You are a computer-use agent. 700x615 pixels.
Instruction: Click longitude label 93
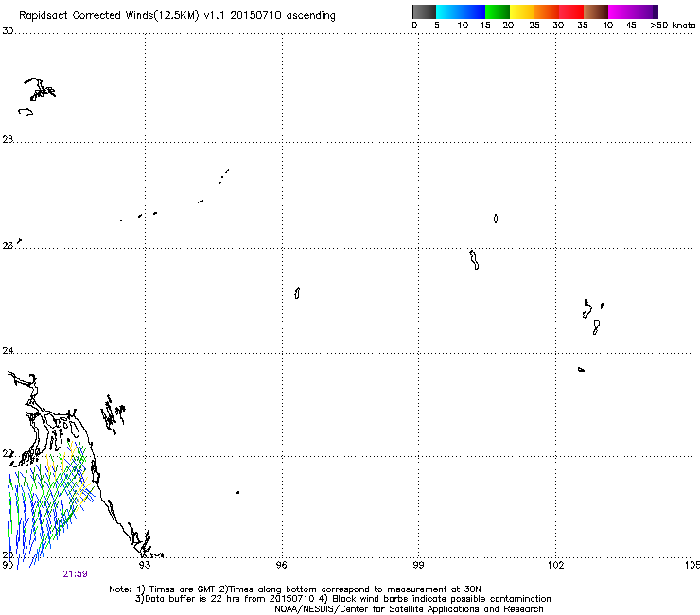pos(144,565)
